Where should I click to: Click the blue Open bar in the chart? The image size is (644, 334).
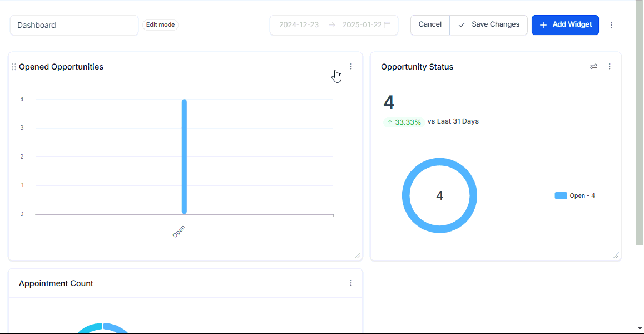[x=185, y=156]
